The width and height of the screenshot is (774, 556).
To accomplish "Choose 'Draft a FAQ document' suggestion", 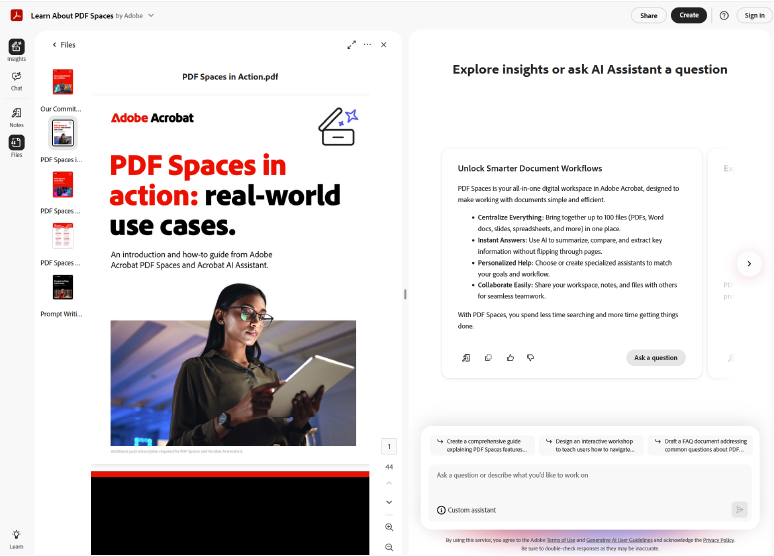I will [700, 445].
